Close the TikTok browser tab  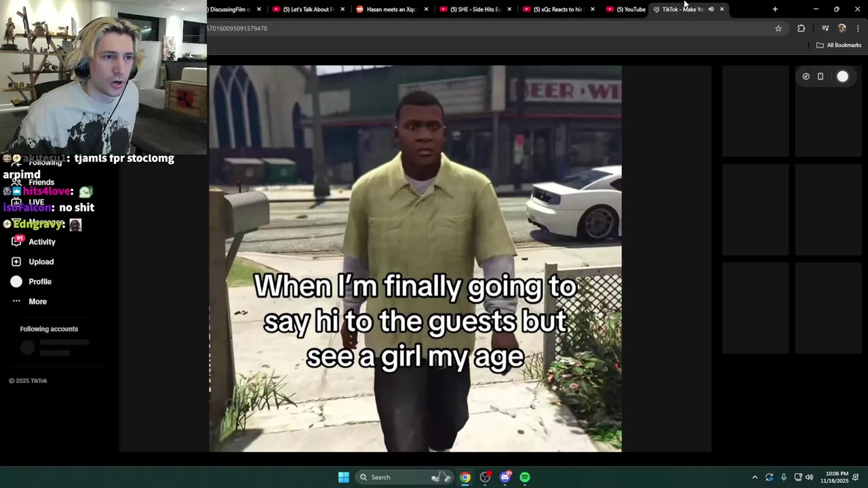[x=722, y=9]
